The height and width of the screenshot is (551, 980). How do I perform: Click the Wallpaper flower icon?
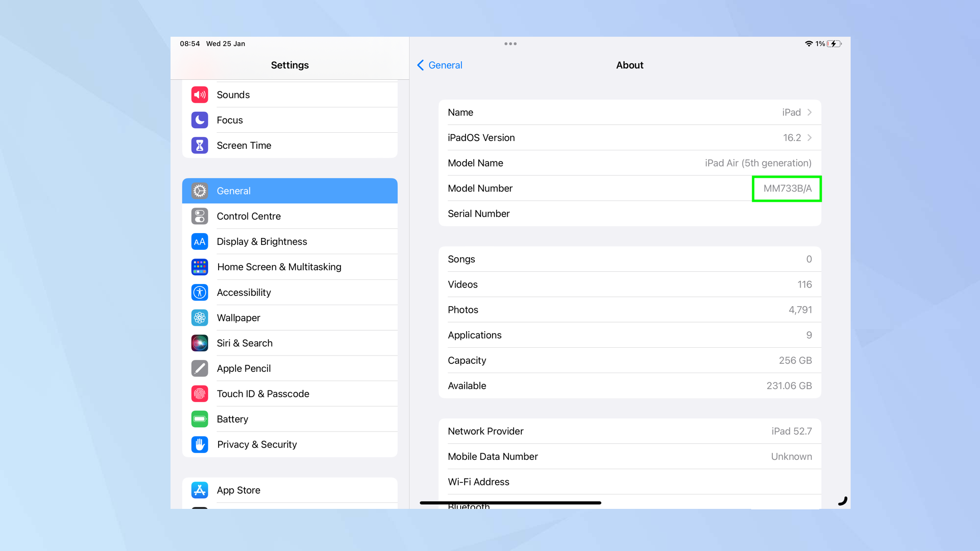pos(199,318)
